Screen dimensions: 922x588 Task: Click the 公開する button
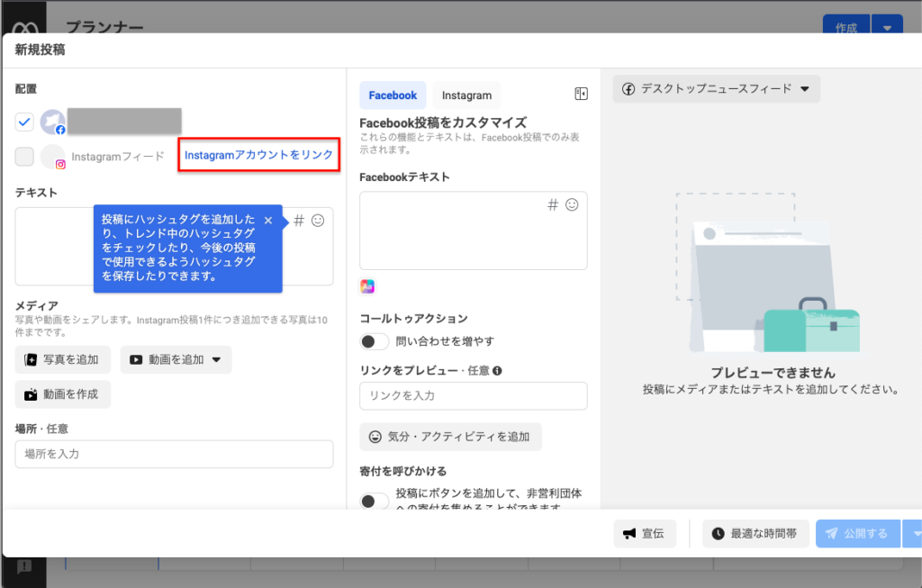coord(858,533)
